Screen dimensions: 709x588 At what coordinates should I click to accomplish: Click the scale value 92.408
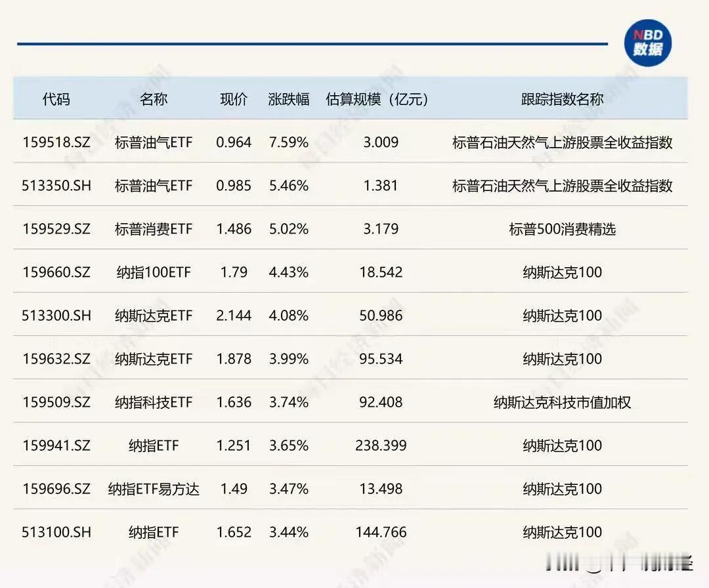[x=381, y=402]
